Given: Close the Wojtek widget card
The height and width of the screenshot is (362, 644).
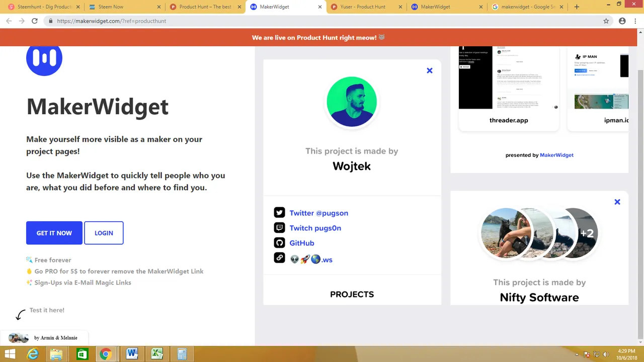Looking at the screenshot, I should pyautogui.click(x=430, y=70).
